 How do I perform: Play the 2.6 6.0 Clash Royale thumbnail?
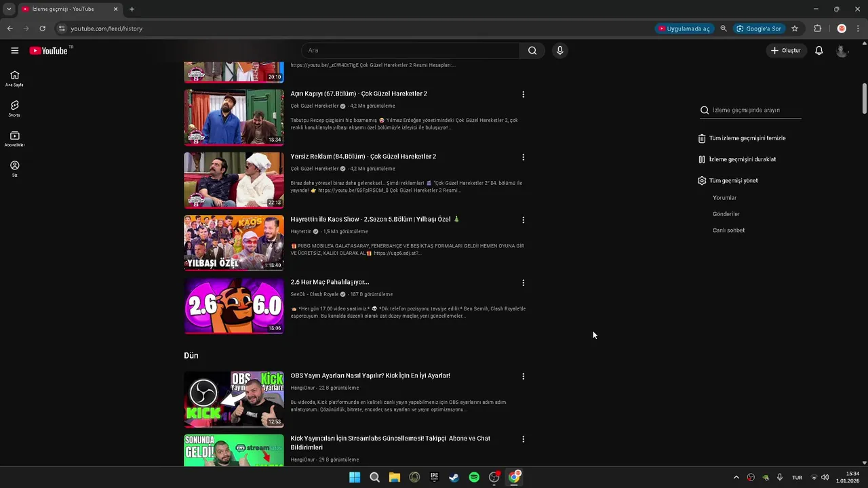(234, 306)
